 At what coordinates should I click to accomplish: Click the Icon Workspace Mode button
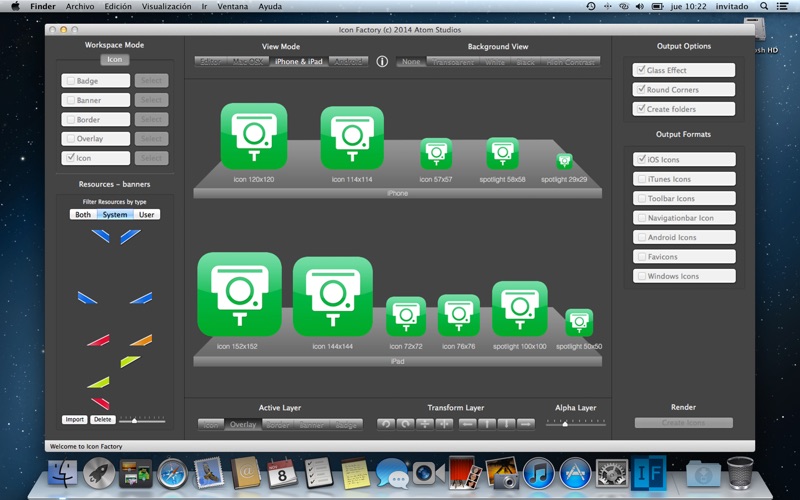coord(114,59)
